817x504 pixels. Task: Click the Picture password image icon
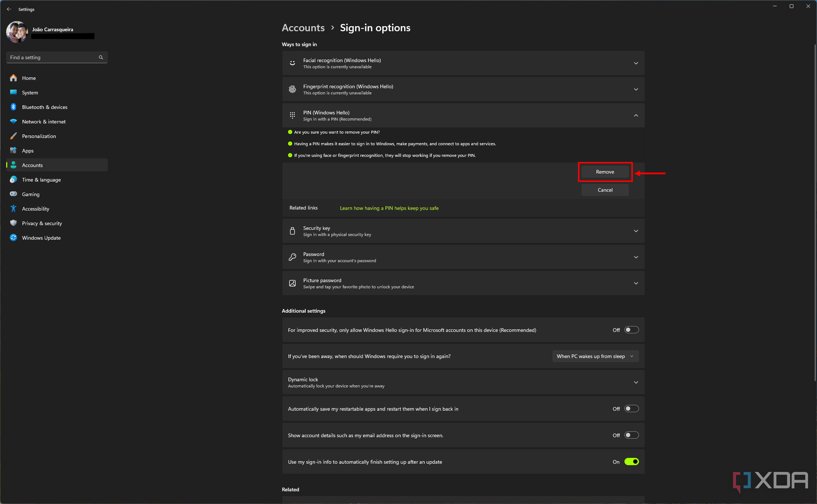pyautogui.click(x=292, y=283)
